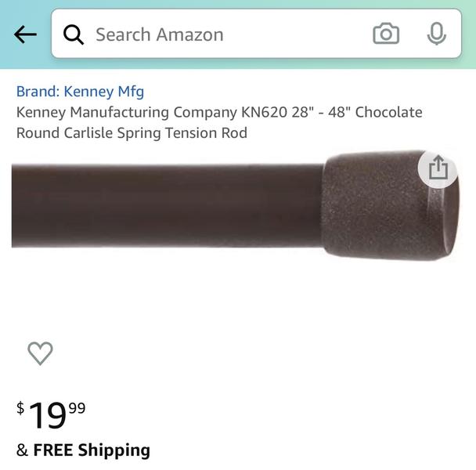476x470 pixels.
Task: Click the large 19 dollar amount
Action: pyautogui.click(x=47, y=415)
